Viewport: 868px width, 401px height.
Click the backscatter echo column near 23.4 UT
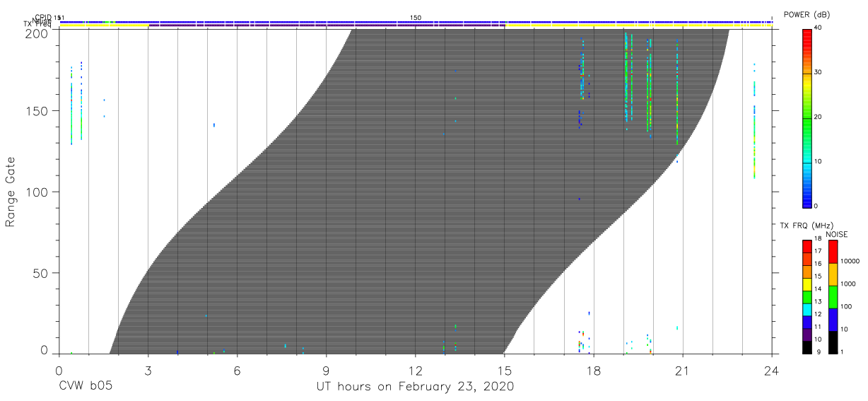(x=754, y=120)
